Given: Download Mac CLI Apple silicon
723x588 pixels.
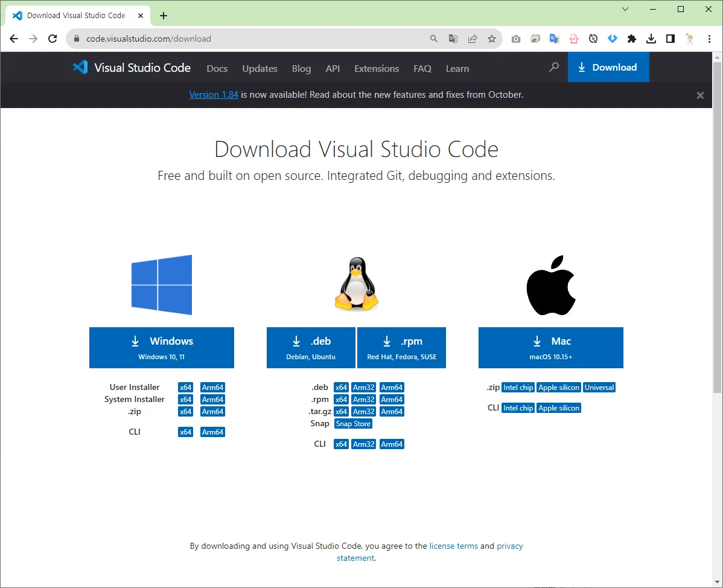Looking at the screenshot, I should pos(559,408).
